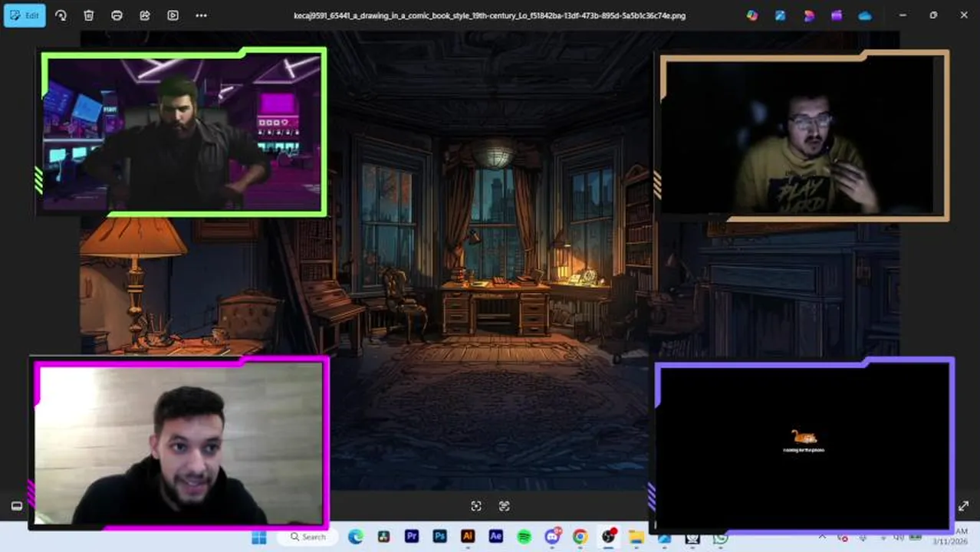Open the Microsoft 365 Copilot icon in title bar

click(752, 15)
